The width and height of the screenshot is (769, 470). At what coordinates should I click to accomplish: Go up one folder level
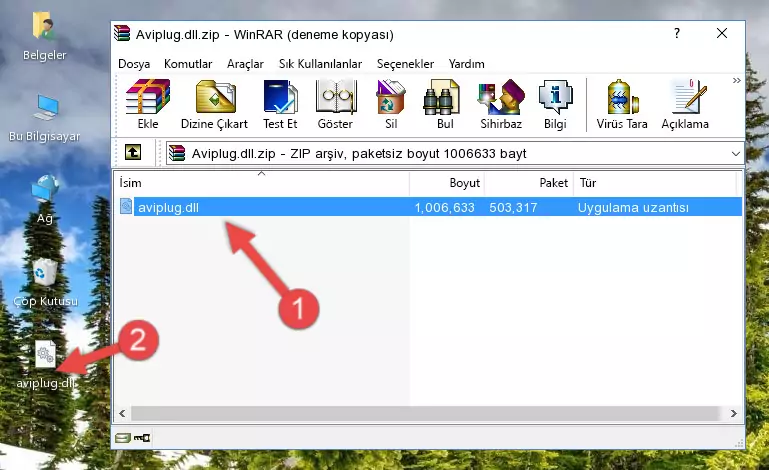click(x=133, y=153)
